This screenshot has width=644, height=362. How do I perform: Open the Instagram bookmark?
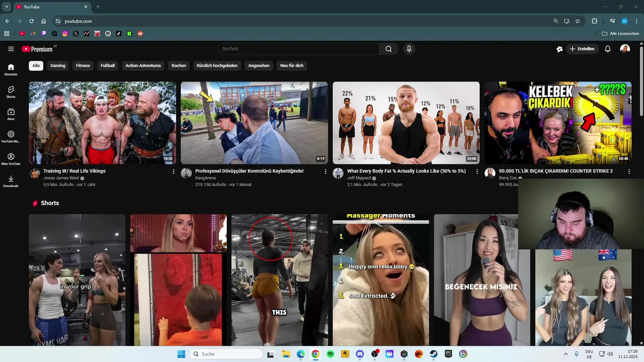pyautogui.click(x=65, y=34)
